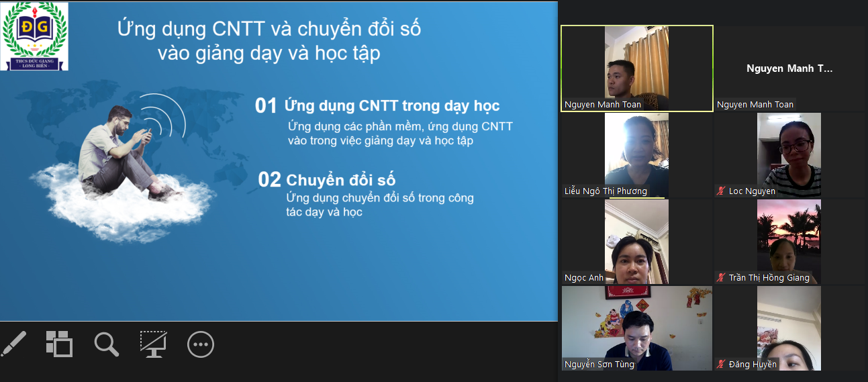Viewport: 868px width, 382px height.
Task: Open the see all slides grid
Action: [x=59, y=344]
